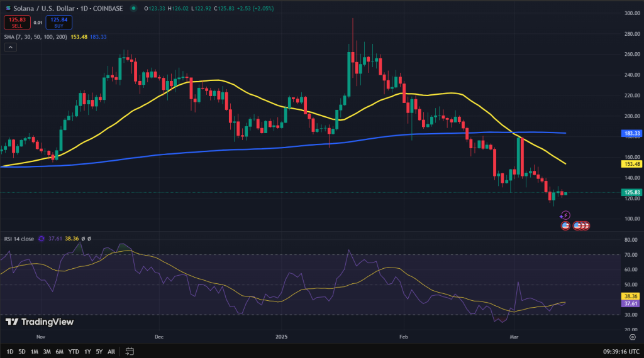The height and width of the screenshot is (358, 644).
Task: Click the 70.00 RSI axis label
Action: [x=631, y=254]
